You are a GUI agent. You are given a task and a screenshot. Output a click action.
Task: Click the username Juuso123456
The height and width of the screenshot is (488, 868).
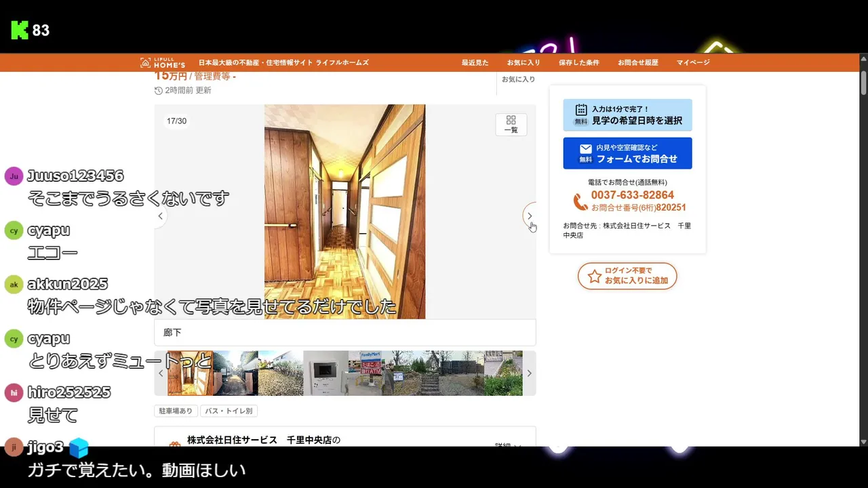75,176
